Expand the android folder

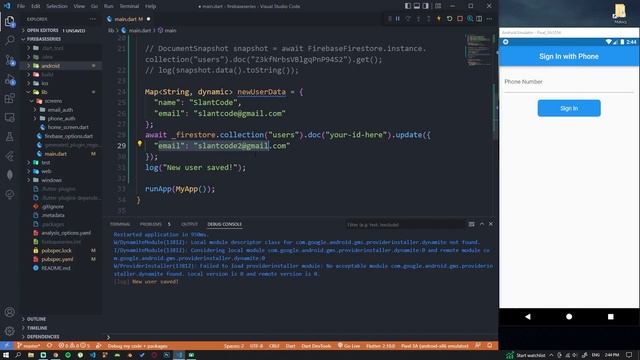point(51,66)
